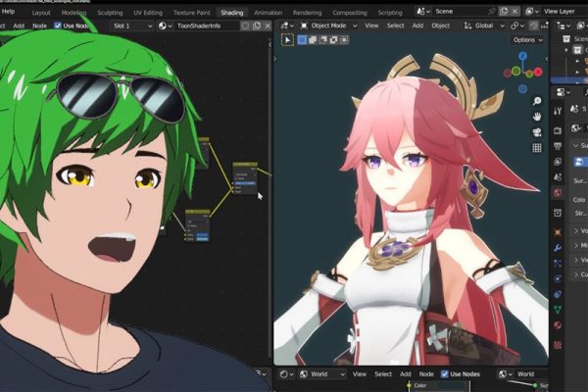Open the Collection properties tab
This screenshot has height=392, width=588.
(x=558, y=213)
